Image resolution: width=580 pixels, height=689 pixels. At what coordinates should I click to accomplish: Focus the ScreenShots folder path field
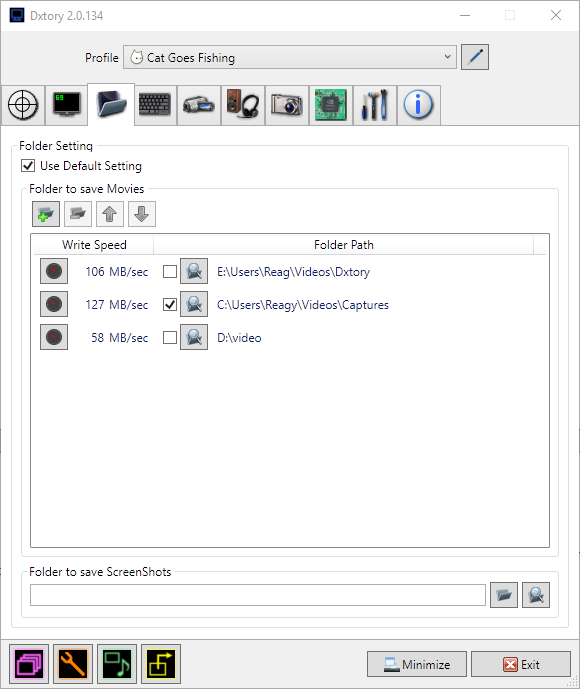tap(257, 595)
